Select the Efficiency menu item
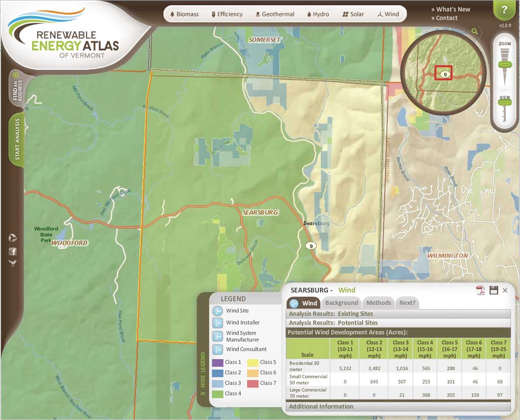520x420 pixels. point(227,14)
